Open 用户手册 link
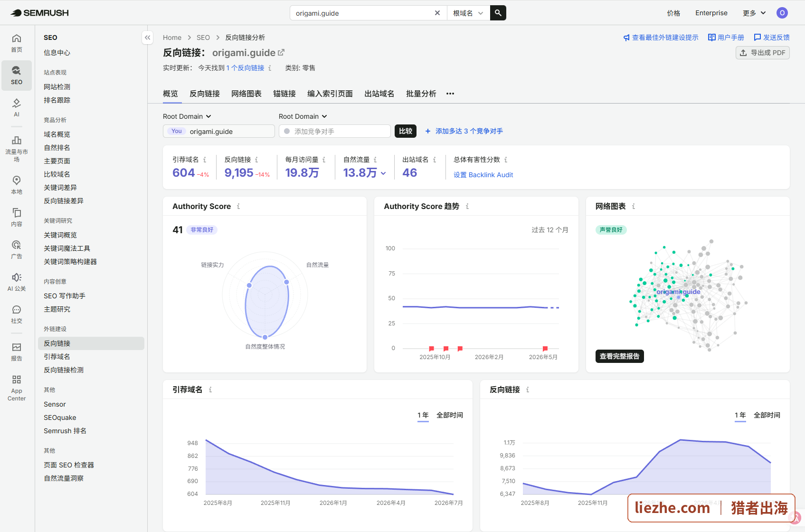 click(x=726, y=38)
